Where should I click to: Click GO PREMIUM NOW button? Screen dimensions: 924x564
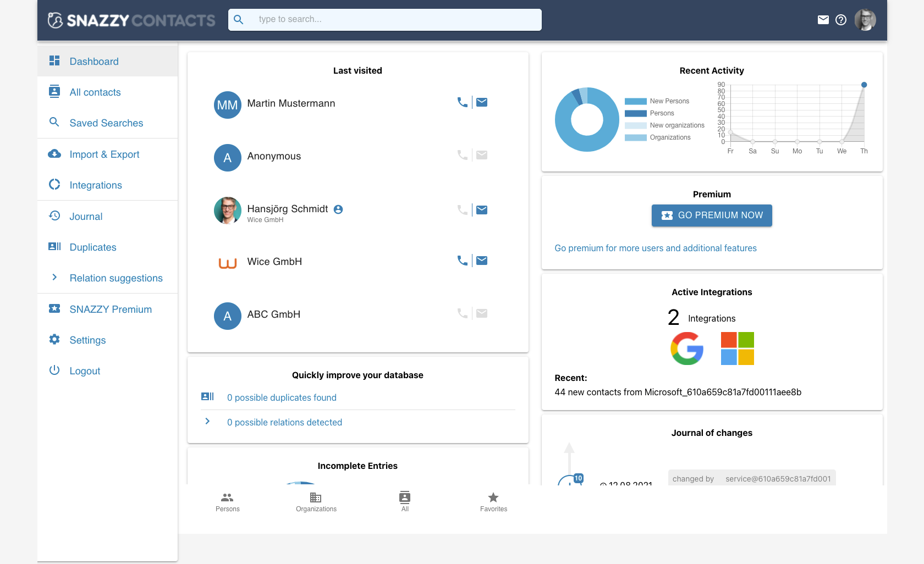click(712, 215)
